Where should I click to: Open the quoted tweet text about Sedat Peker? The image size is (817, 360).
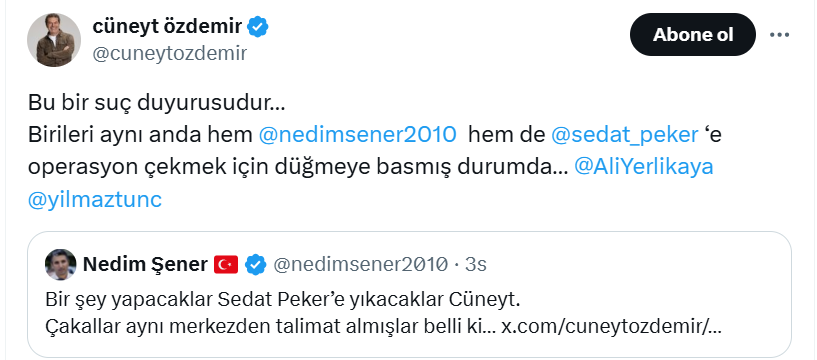(x=283, y=300)
